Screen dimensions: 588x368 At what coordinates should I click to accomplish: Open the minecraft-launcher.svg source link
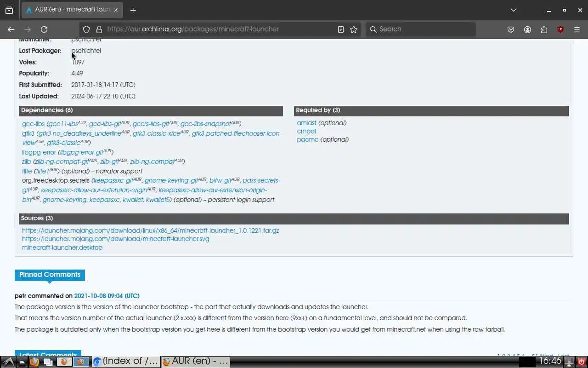116,239
